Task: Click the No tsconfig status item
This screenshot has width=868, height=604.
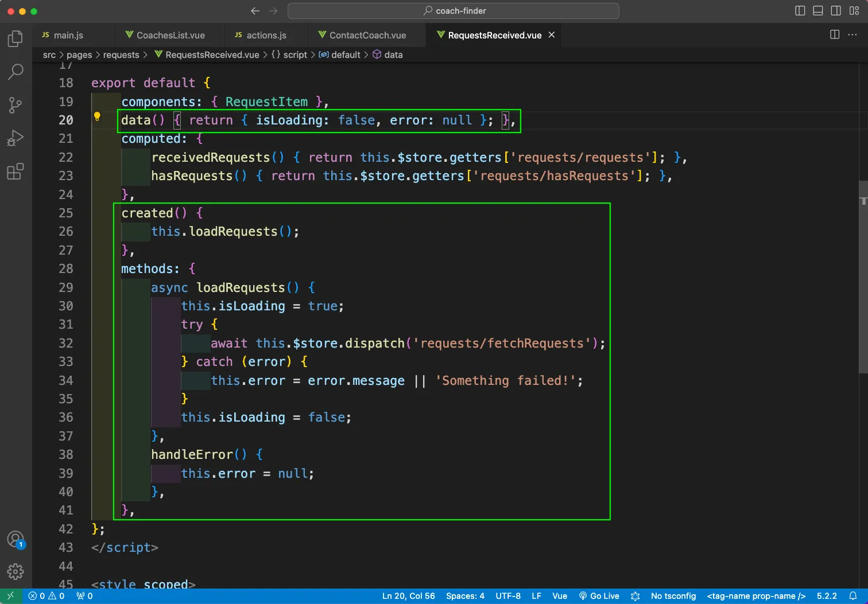Action: (673, 596)
